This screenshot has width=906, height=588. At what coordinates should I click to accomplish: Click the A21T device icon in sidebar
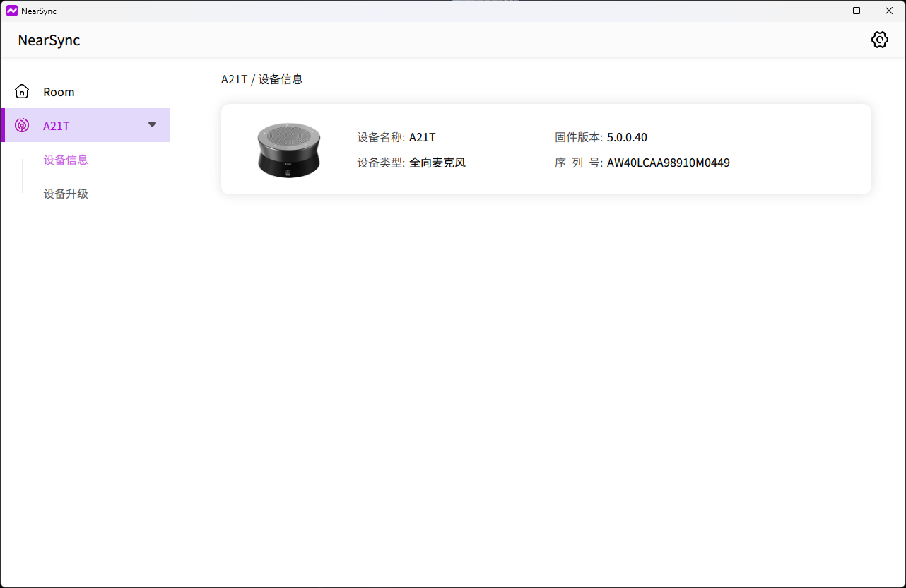point(22,126)
